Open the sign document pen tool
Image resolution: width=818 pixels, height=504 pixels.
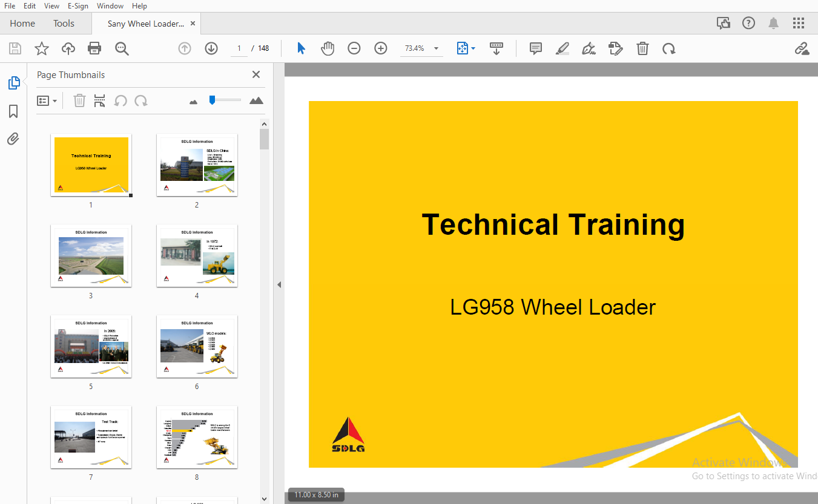(x=589, y=48)
